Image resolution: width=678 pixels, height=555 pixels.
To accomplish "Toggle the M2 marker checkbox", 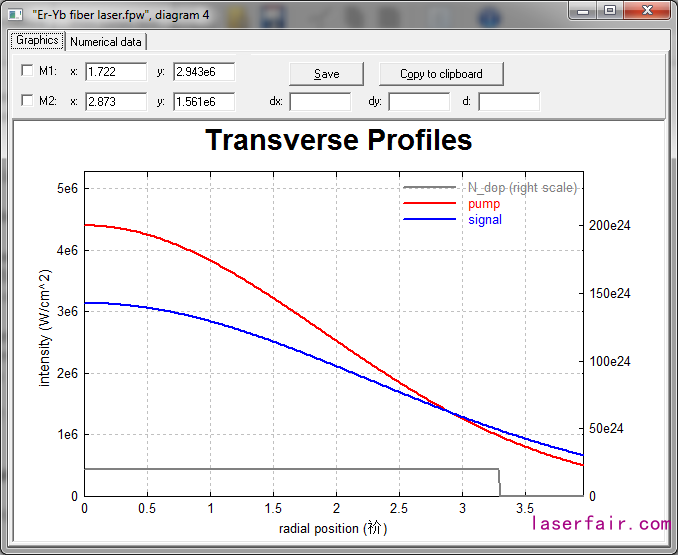I will click(x=27, y=101).
